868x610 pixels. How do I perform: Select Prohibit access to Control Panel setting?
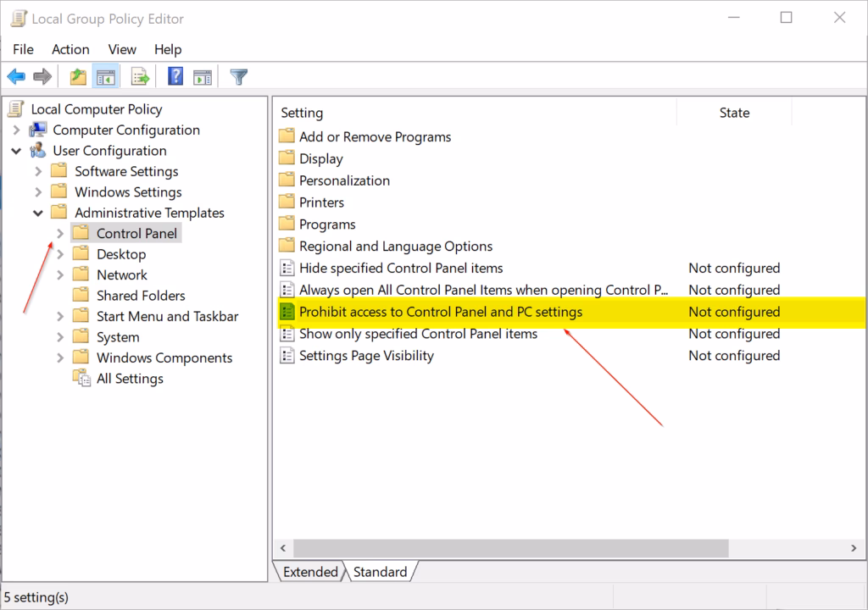tap(440, 312)
